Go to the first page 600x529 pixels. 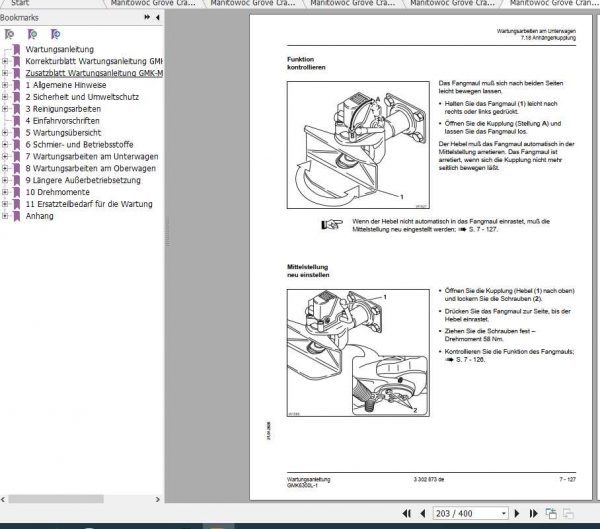click(406, 513)
